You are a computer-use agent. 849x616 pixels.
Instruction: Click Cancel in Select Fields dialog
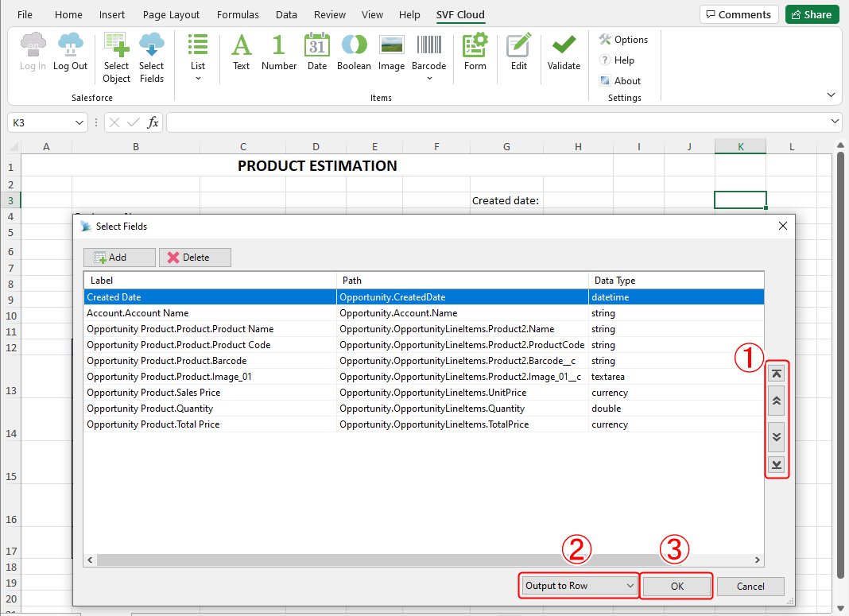[x=750, y=587]
